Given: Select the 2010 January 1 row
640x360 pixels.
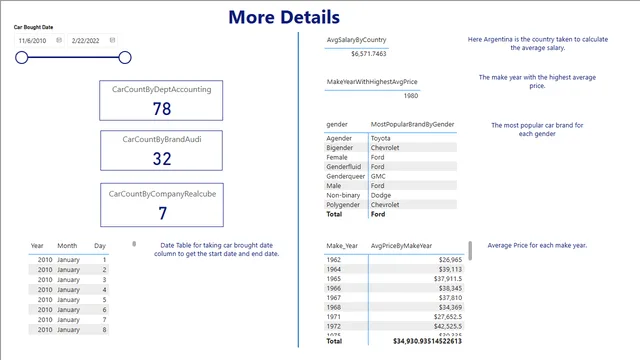Looking at the screenshot, I should [x=69, y=260].
